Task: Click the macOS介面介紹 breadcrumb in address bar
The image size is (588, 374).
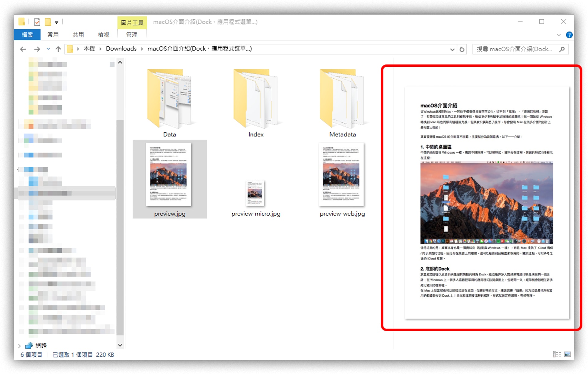Action: click(199, 49)
